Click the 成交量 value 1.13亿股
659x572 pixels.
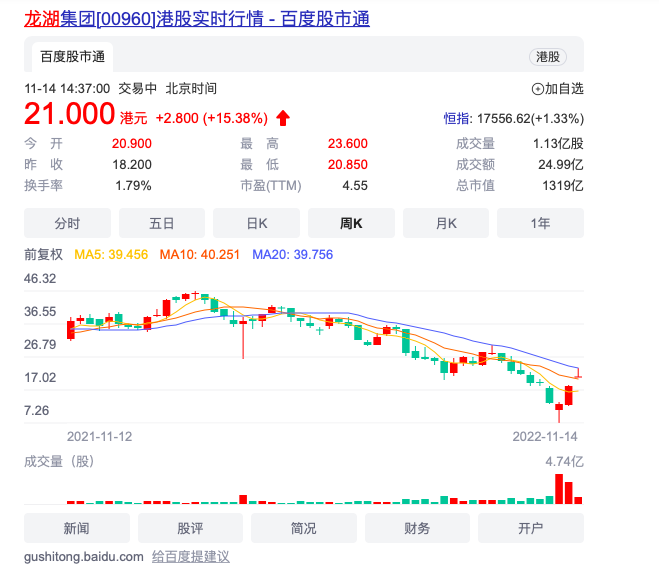tap(558, 144)
